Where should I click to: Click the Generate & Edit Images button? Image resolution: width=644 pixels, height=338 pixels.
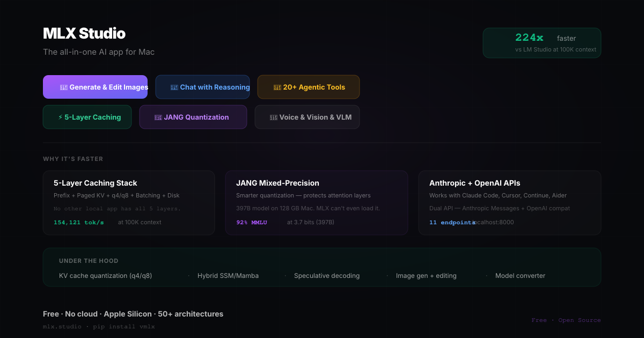(x=95, y=87)
